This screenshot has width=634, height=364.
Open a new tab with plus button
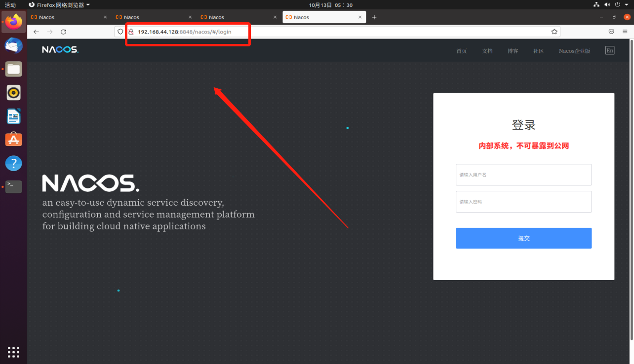(x=374, y=17)
